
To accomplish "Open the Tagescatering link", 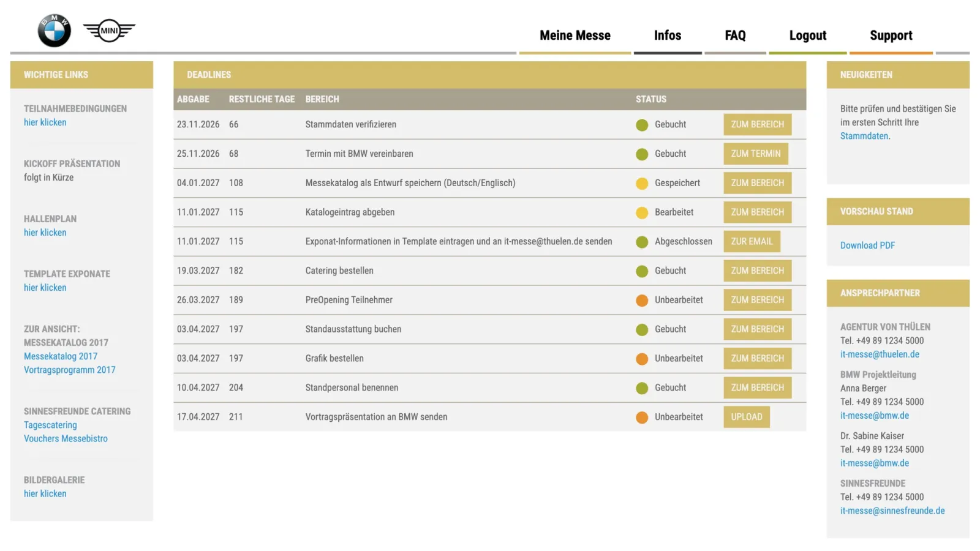I will 50,425.
